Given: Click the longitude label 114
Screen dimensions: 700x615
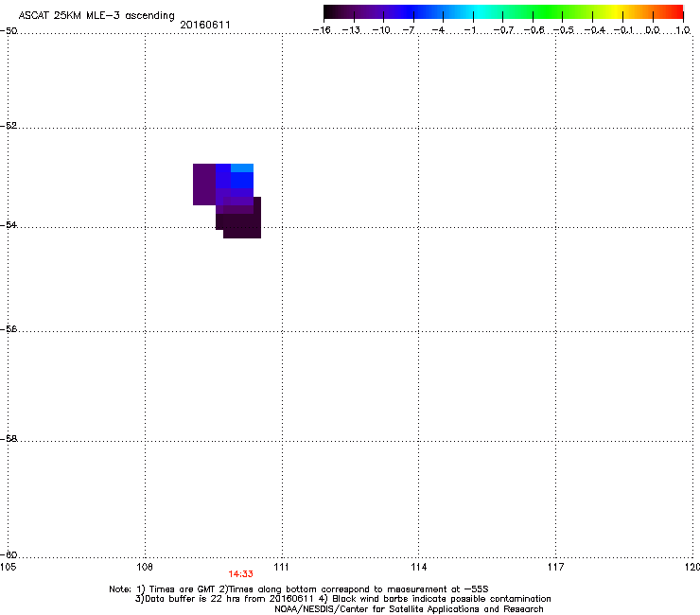Looking at the screenshot, I should pos(418,567).
